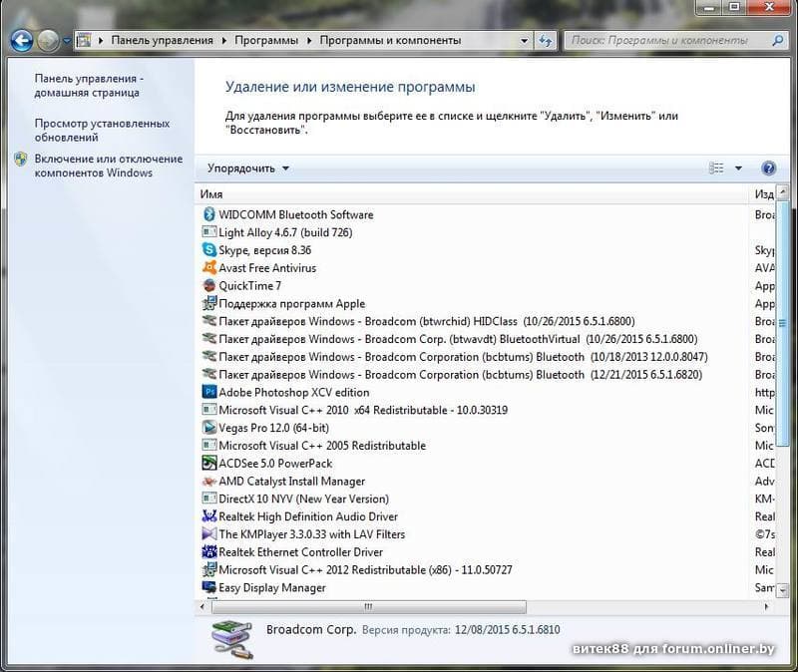Refresh the address bar location
This screenshot has width=798, height=672.
tap(546, 40)
